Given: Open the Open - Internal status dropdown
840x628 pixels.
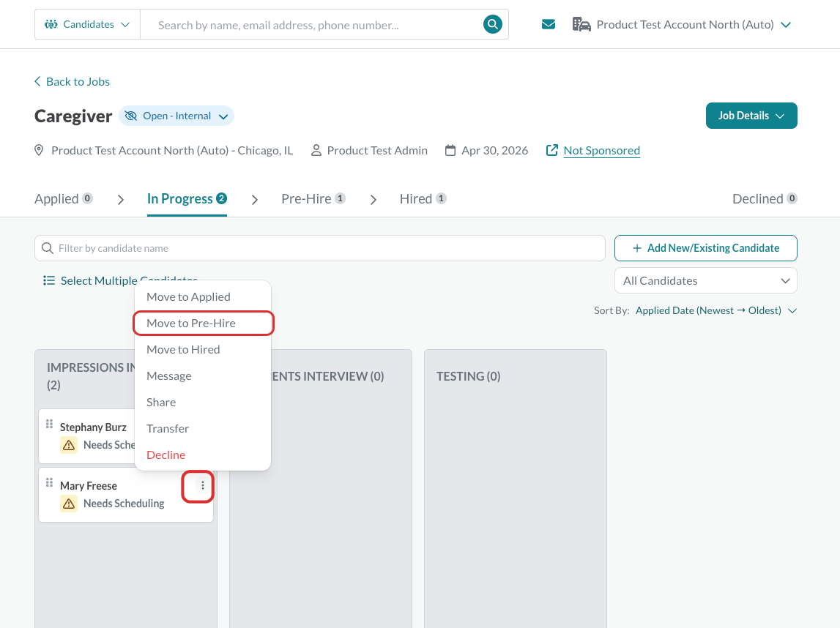Looking at the screenshot, I should click(176, 116).
